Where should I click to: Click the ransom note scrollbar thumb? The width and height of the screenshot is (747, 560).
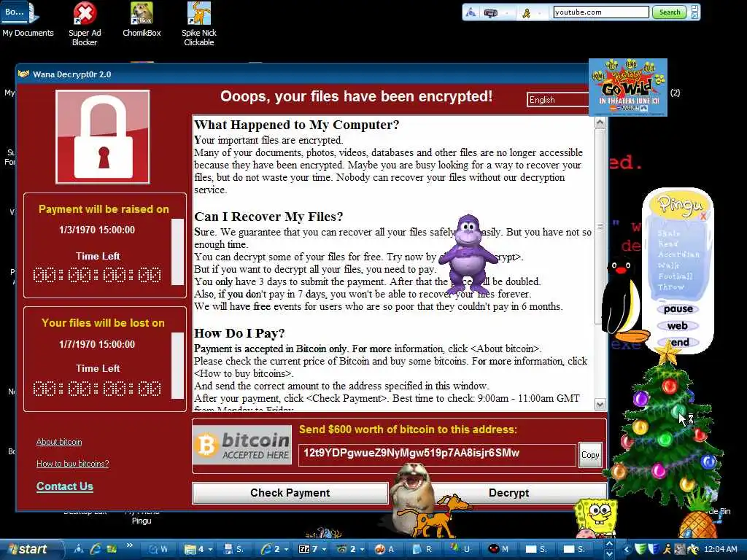(x=600, y=227)
